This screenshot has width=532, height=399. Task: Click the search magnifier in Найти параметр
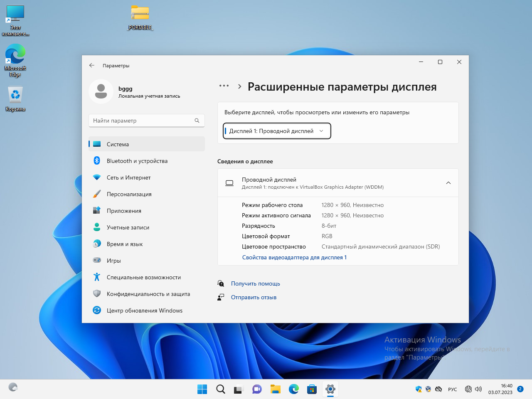(x=197, y=121)
